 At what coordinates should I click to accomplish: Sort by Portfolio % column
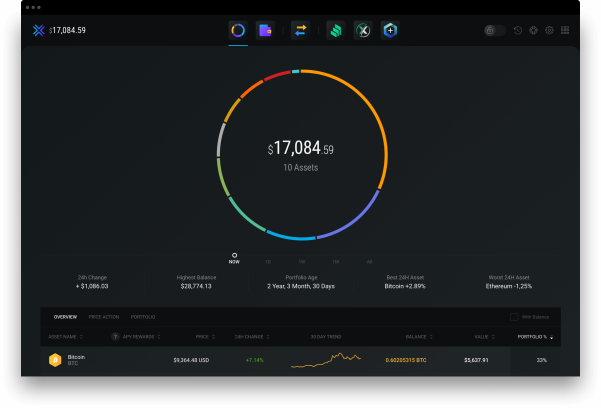535,337
